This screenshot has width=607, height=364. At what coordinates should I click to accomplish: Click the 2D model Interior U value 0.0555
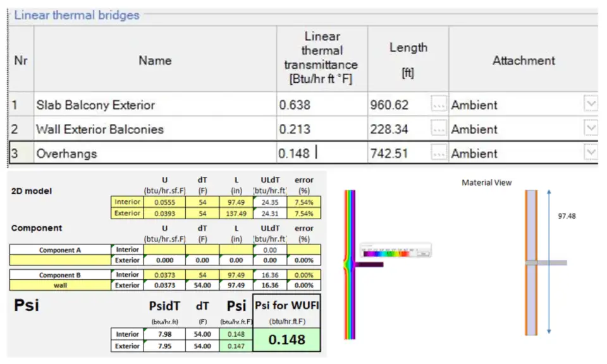click(164, 202)
